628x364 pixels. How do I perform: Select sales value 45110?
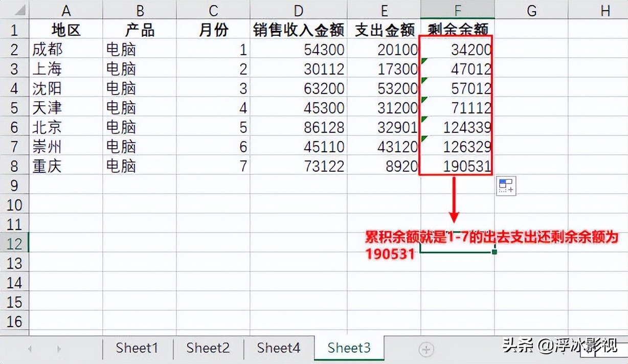tap(299, 147)
